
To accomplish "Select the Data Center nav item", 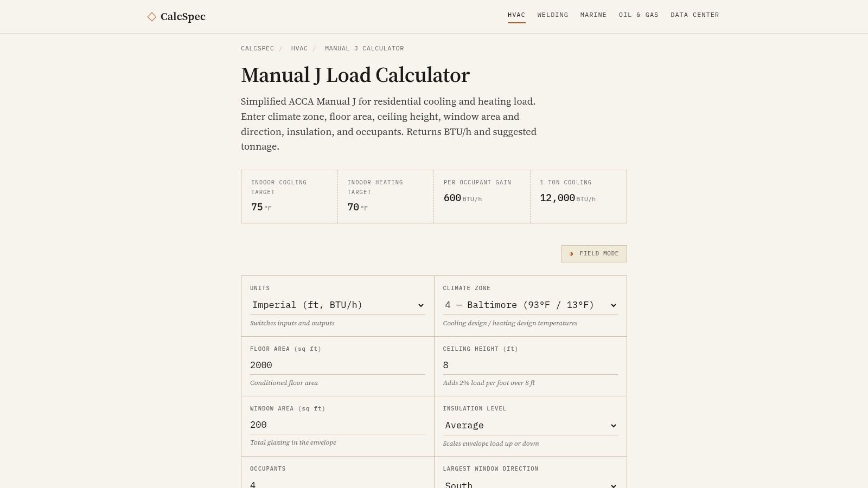I will pos(695,15).
